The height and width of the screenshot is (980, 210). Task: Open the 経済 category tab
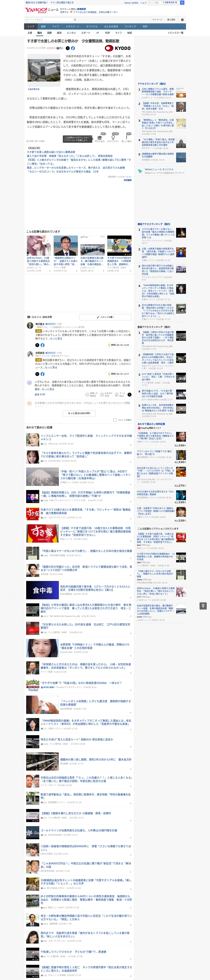[59, 33]
